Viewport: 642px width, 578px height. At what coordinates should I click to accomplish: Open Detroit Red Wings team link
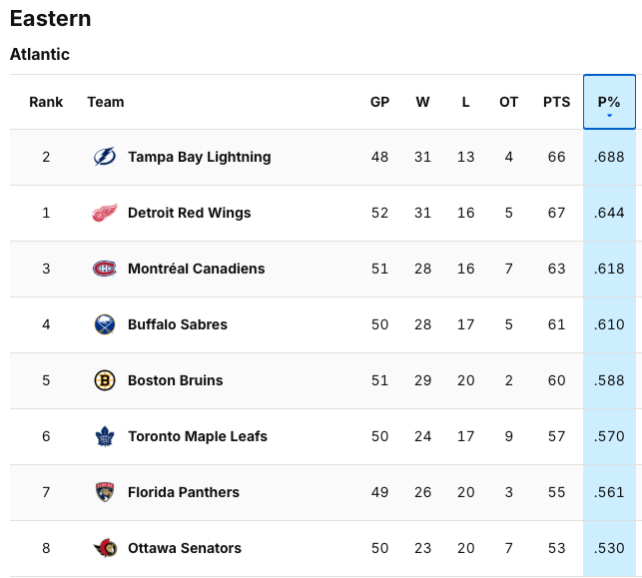pos(189,213)
